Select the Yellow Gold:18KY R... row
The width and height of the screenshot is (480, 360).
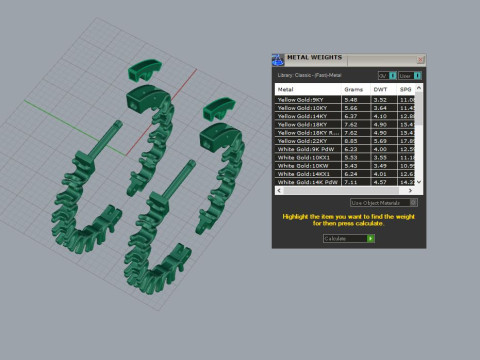coord(345,133)
